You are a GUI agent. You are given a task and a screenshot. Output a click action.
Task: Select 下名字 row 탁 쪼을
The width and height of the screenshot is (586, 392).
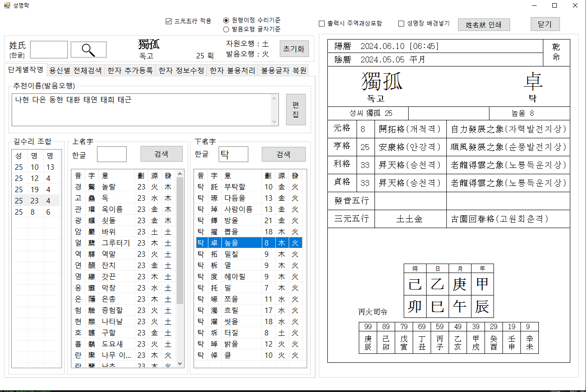tap(249, 299)
